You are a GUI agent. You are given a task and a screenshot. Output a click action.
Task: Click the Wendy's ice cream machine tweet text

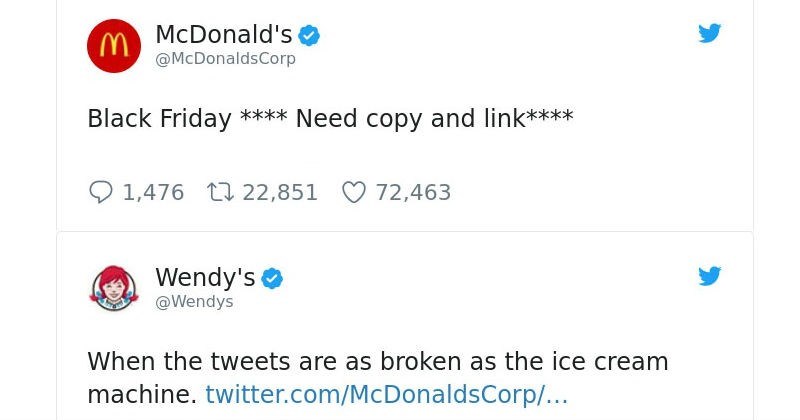(378, 378)
